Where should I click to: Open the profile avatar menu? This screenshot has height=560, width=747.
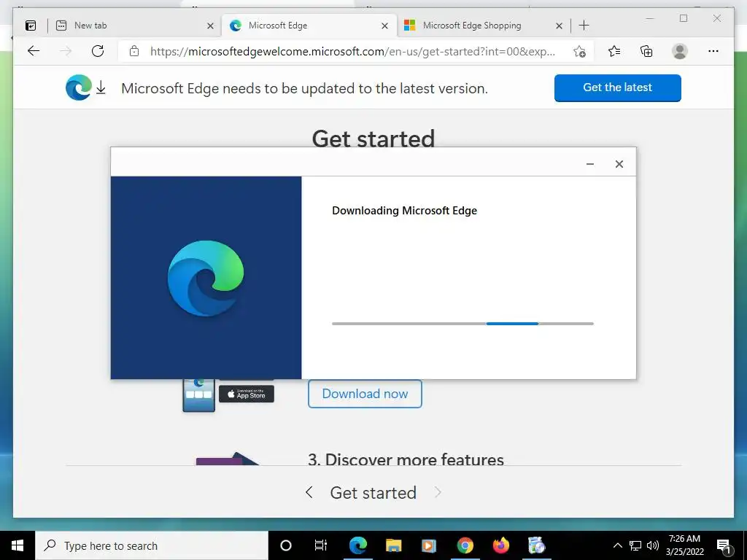click(x=680, y=51)
